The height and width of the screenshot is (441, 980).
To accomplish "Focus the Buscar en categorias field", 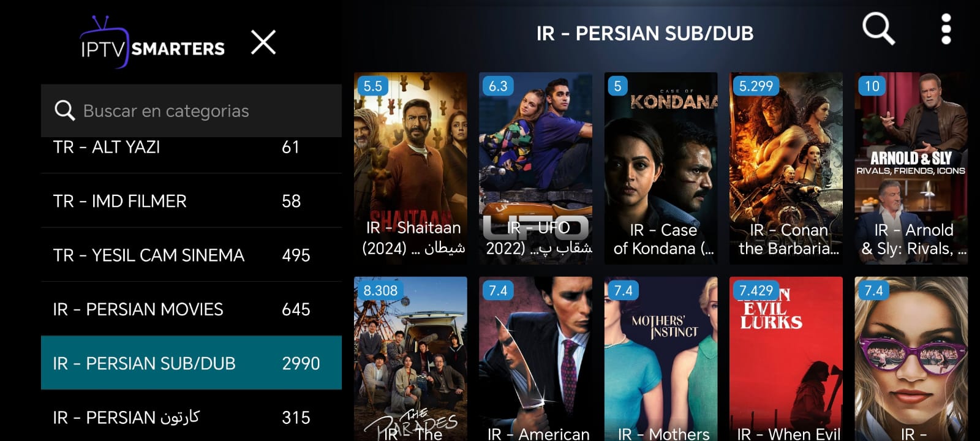I will pos(191,111).
